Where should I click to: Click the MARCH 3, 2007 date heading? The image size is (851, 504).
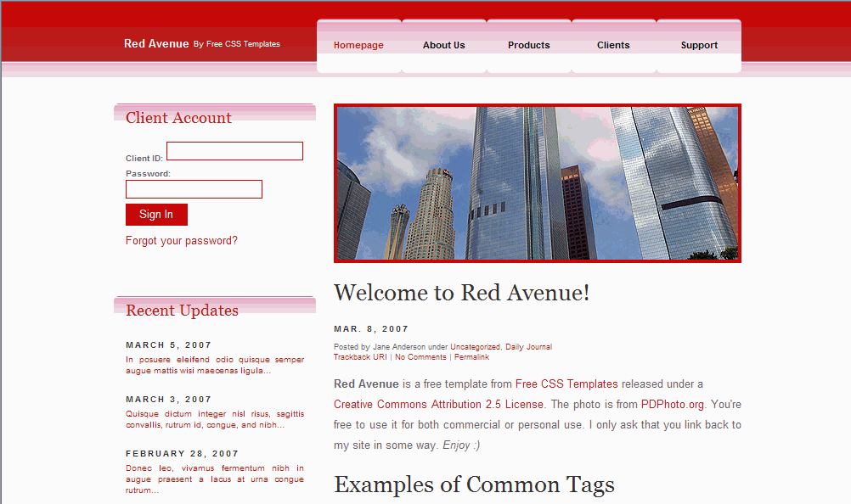(168, 400)
